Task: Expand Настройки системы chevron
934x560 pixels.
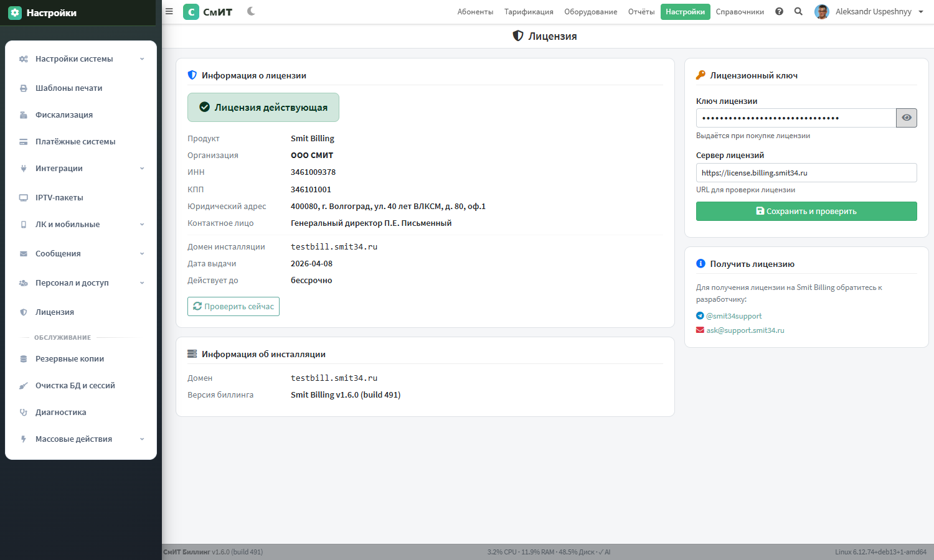Action: (142, 59)
